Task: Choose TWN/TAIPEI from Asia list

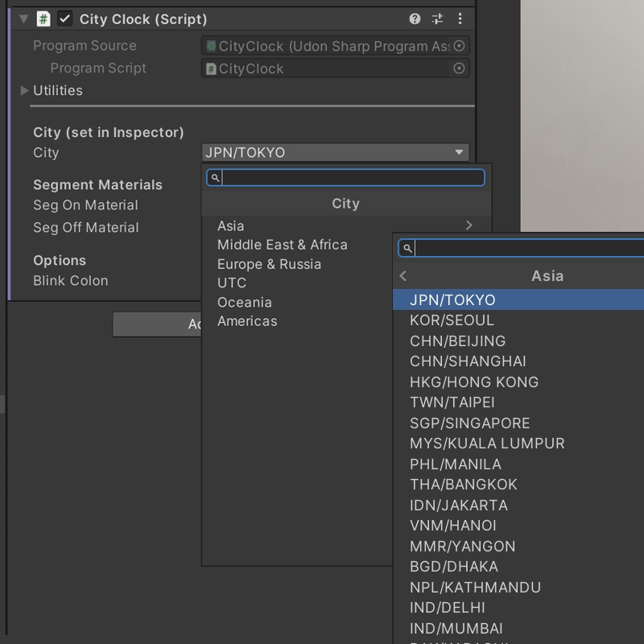Action: click(x=518, y=402)
